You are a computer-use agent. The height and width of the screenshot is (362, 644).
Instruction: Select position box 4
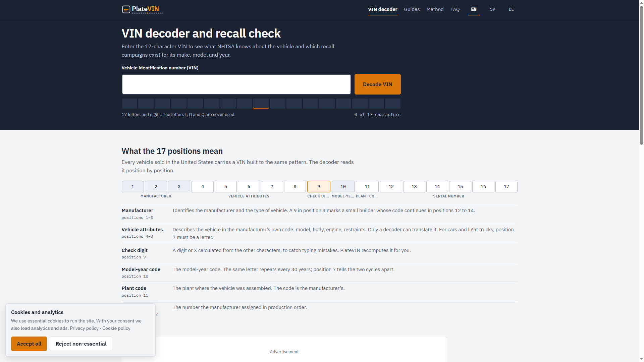pyautogui.click(x=202, y=187)
